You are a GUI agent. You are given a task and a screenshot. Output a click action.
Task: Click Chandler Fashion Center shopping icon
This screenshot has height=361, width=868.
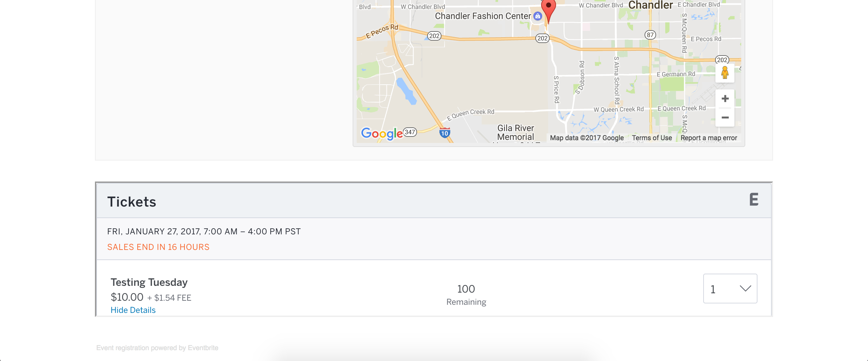pyautogui.click(x=537, y=16)
